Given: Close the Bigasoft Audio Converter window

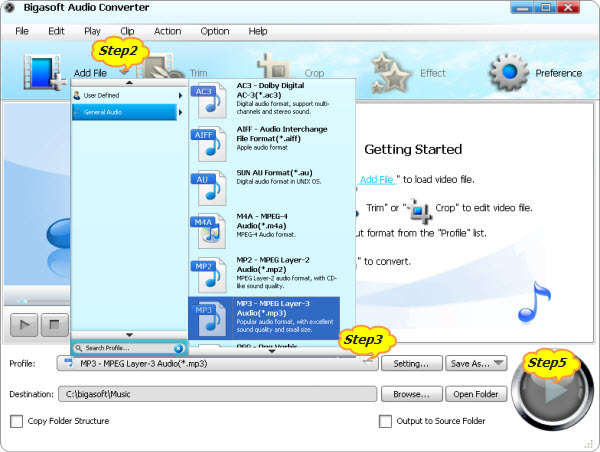Looking at the screenshot, I should [568, 8].
